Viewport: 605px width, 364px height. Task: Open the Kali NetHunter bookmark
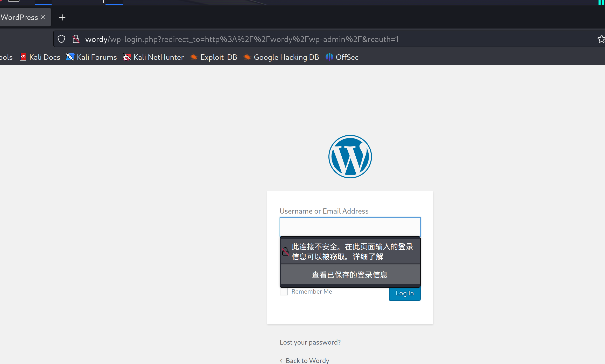click(x=153, y=57)
